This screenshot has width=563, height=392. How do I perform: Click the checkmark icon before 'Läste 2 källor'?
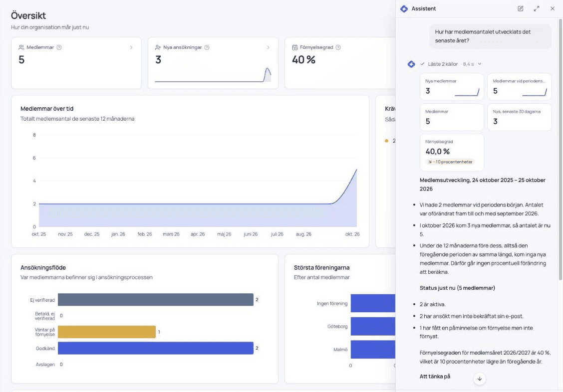[422, 64]
